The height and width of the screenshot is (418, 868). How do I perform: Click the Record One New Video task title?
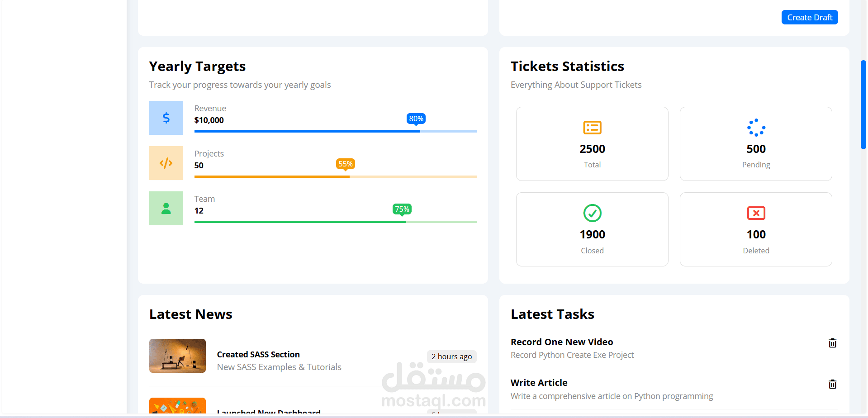pyautogui.click(x=562, y=342)
